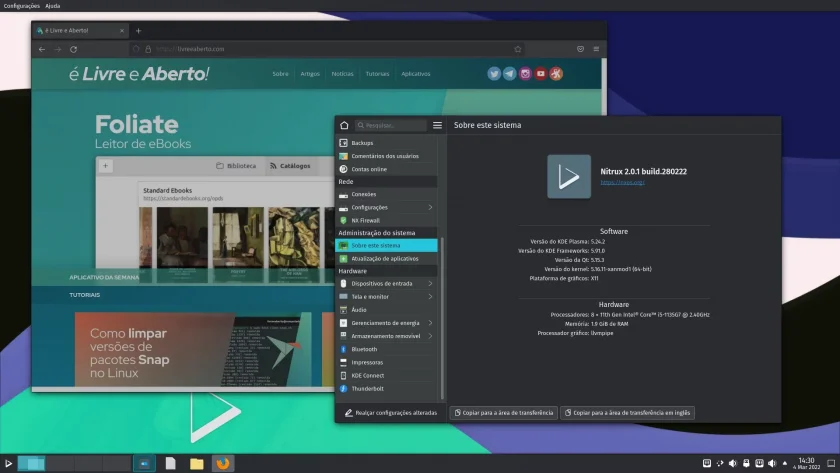Click Notícias in website navigation

click(x=342, y=74)
